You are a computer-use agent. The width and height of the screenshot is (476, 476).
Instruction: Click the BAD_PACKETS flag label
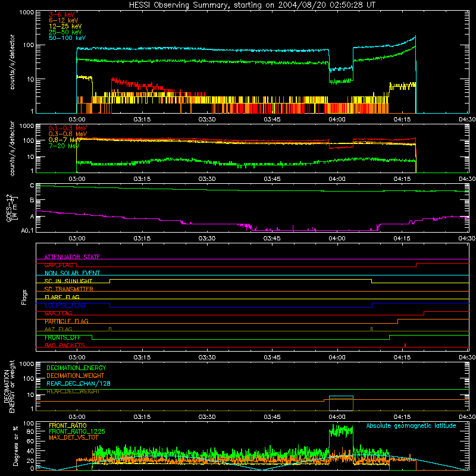tap(65, 345)
